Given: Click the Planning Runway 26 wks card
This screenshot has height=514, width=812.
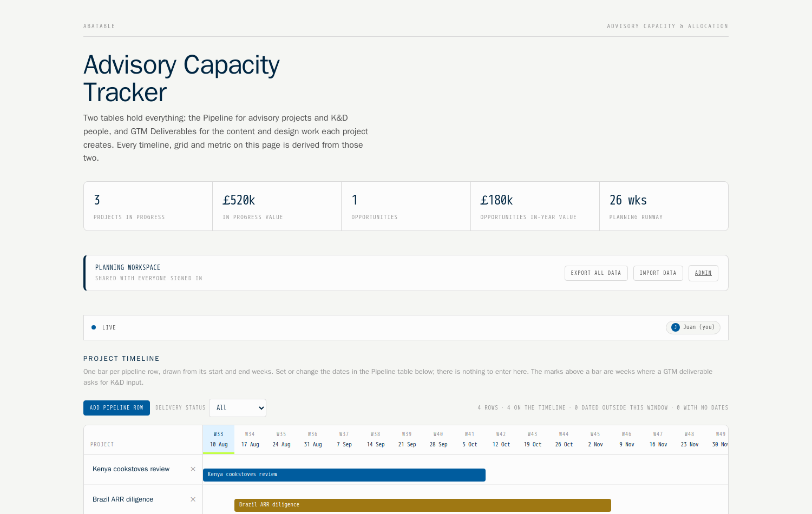Looking at the screenshot, I should [664, 206].
